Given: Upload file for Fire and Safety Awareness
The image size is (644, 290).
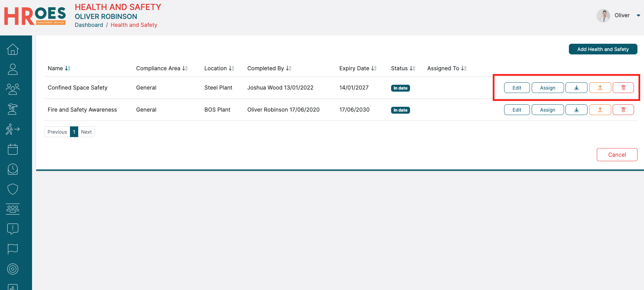Looking at the screenshot, I should (600, 110).
